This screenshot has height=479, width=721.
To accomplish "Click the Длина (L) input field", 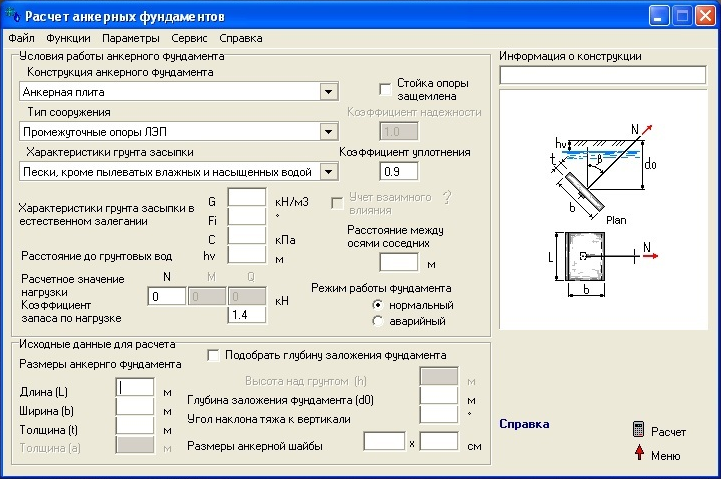I will pyautogui.click(x=135, y=387).
